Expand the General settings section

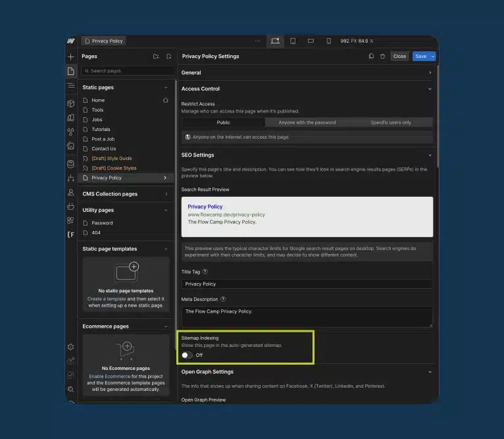point(430,72)
